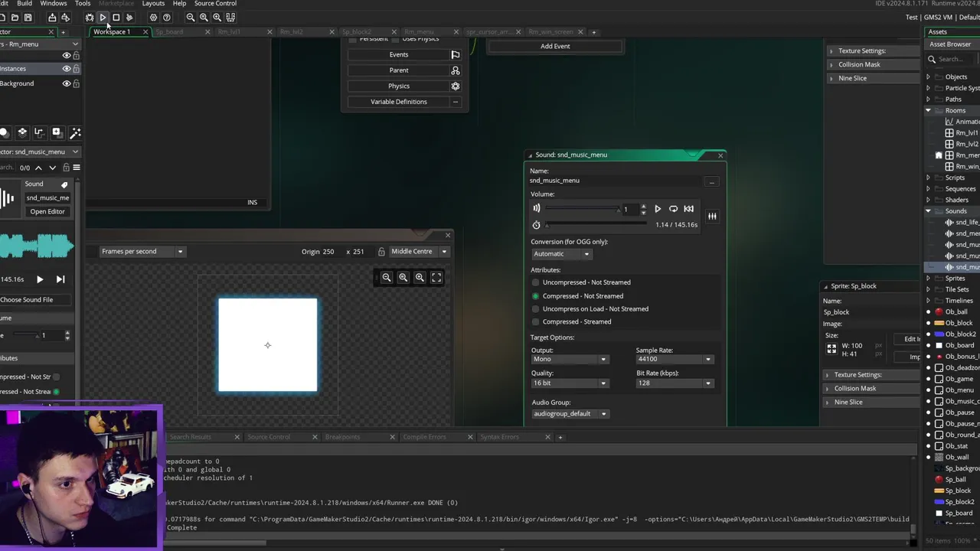Screen dimensions: 980x551
Task: Toggle loop in the Sound editor
Action: 673,209
